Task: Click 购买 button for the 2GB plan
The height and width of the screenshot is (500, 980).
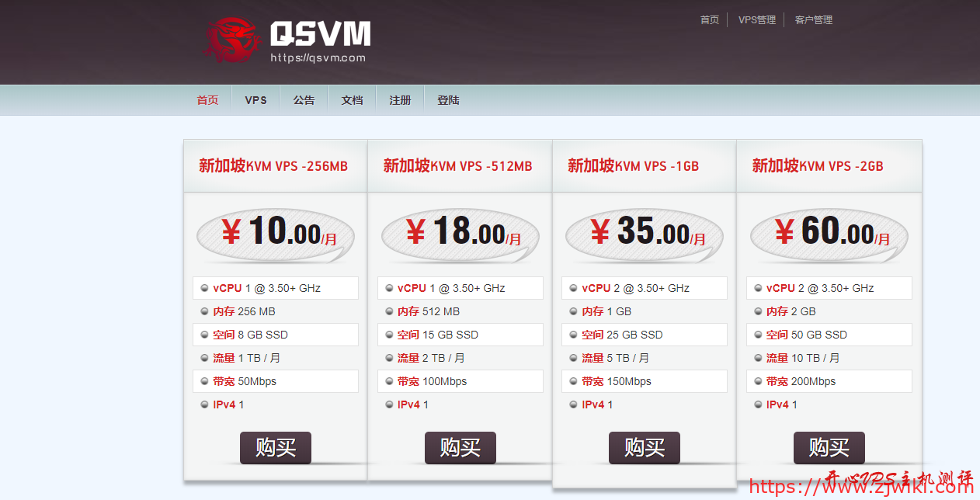Action: click(x=829, y=448)
